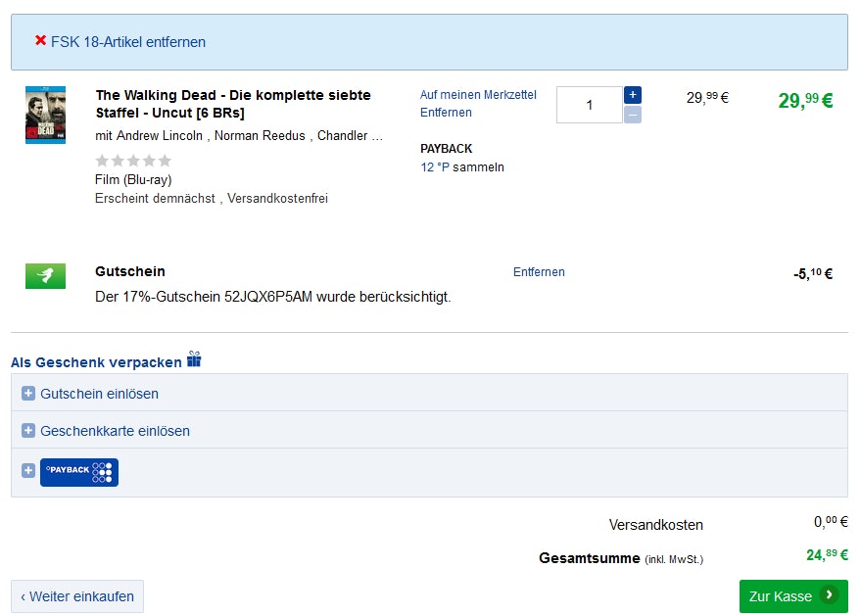The image size is (861, 616).
Task: Click the 12 °P Payback points link
Action: tap(434, 167)
